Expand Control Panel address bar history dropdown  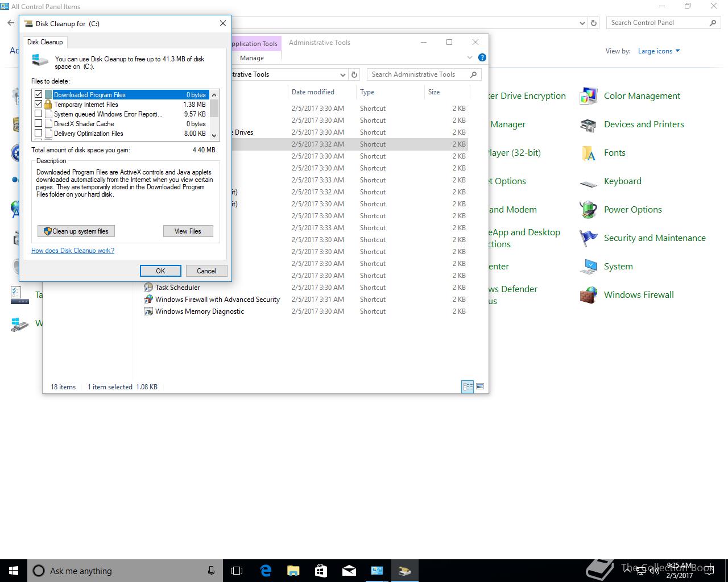[582, 23]
